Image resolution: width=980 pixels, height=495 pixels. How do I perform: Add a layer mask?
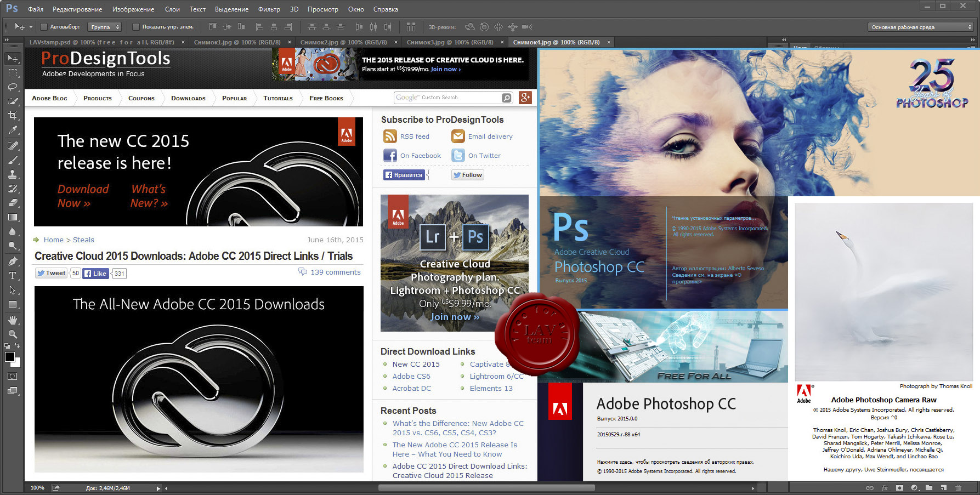pyautogui.click(x=899, y=487)
